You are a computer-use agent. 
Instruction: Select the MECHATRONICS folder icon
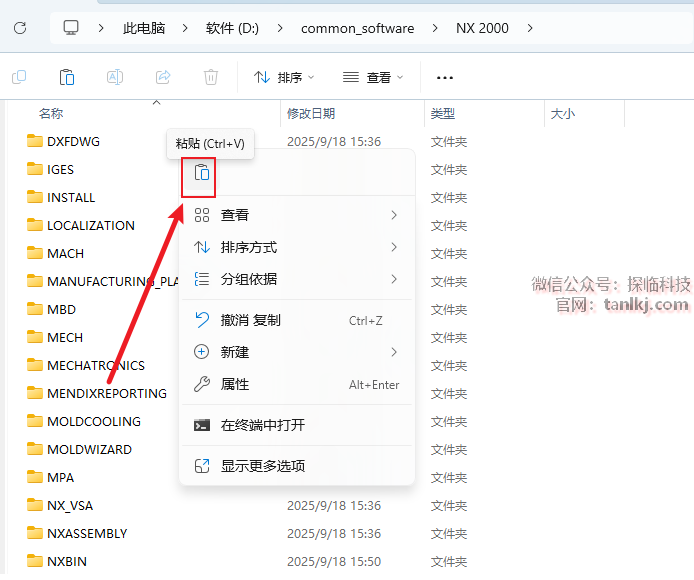tap(35, 365)
